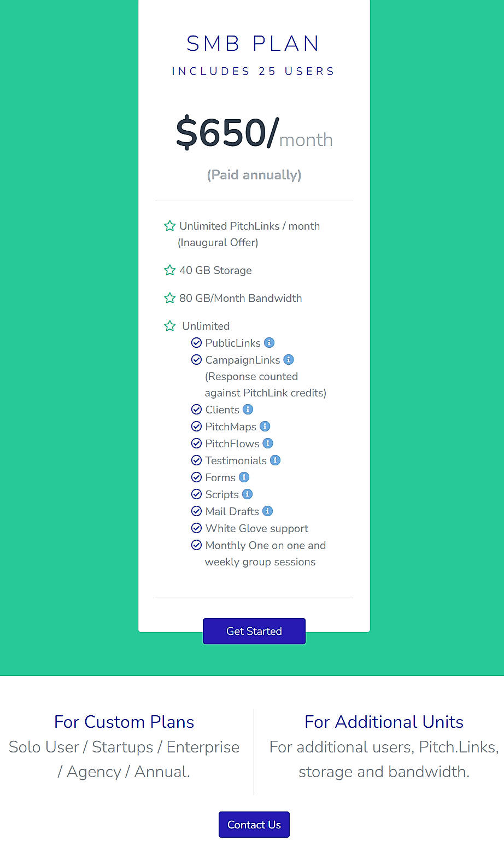Select the star icon near Unlimited PitchLinks

coord(169,225)
